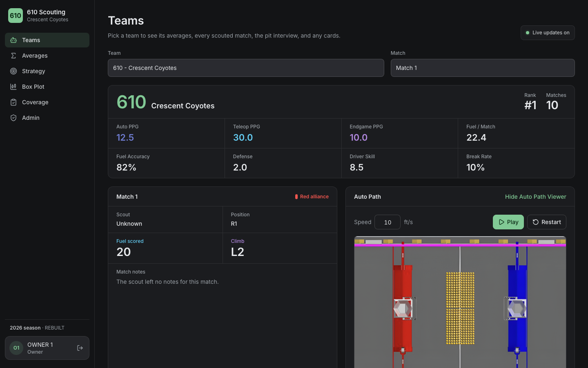Navigate to Coverage
The width and height of the screenshot is (588, 368).
[x=47, y=102]
